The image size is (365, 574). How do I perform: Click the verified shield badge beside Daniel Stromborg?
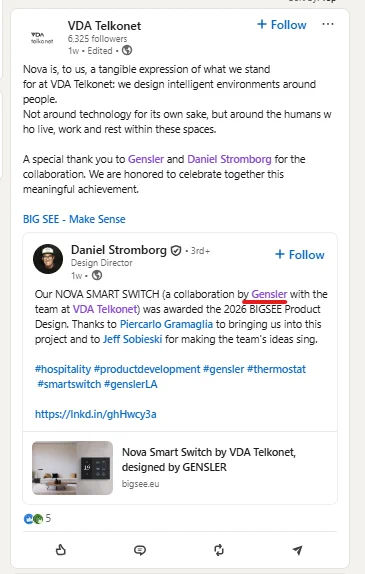click(176, 251)
